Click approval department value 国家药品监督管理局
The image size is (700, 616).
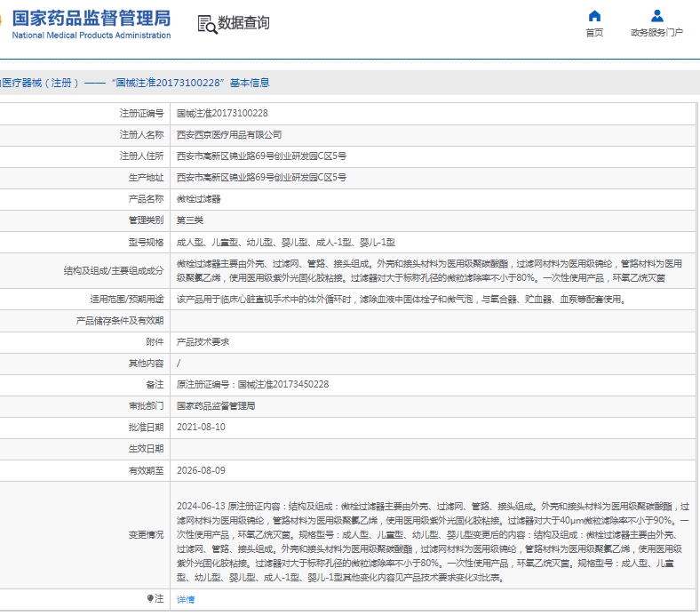(216, 406)
